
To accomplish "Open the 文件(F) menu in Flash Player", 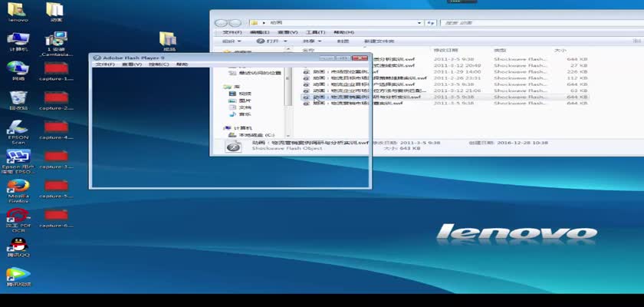I will (x=105, y=64).
